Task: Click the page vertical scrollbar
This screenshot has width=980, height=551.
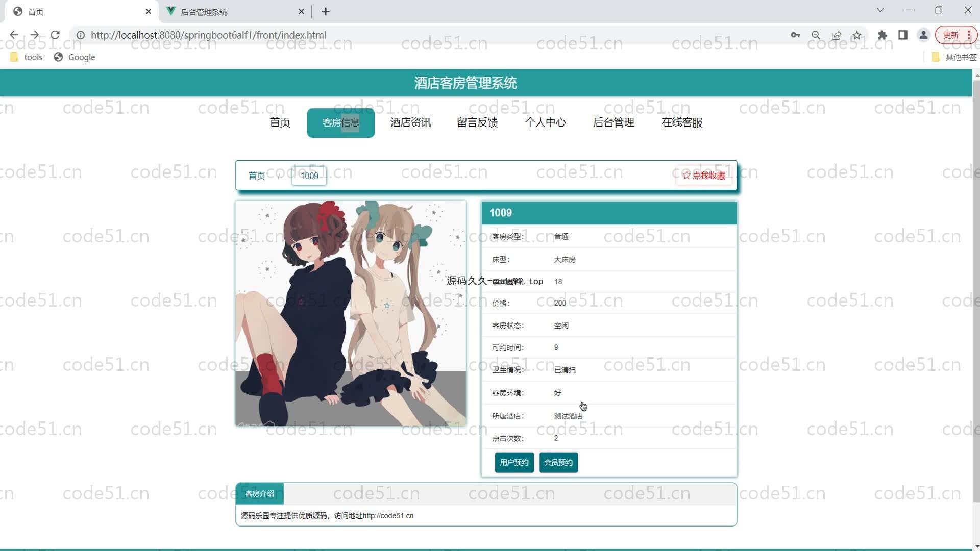Action: (x=976, y=291)
